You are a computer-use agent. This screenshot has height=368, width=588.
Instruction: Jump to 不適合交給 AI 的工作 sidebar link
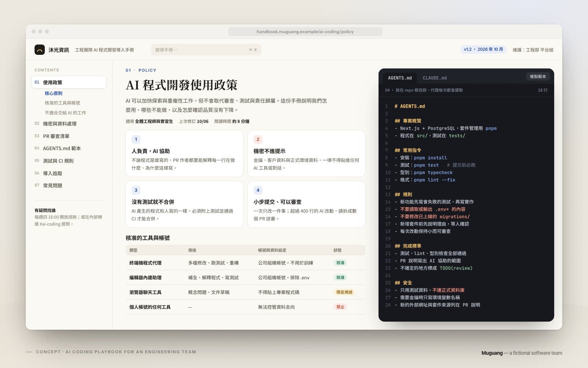pyautogui.click(x=65, y=113)
